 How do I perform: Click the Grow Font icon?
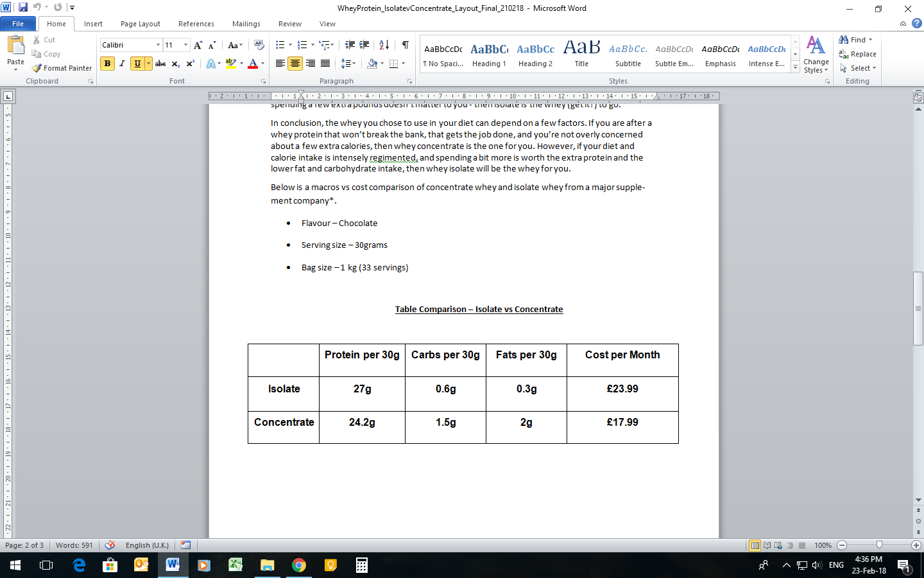(198, 45)
